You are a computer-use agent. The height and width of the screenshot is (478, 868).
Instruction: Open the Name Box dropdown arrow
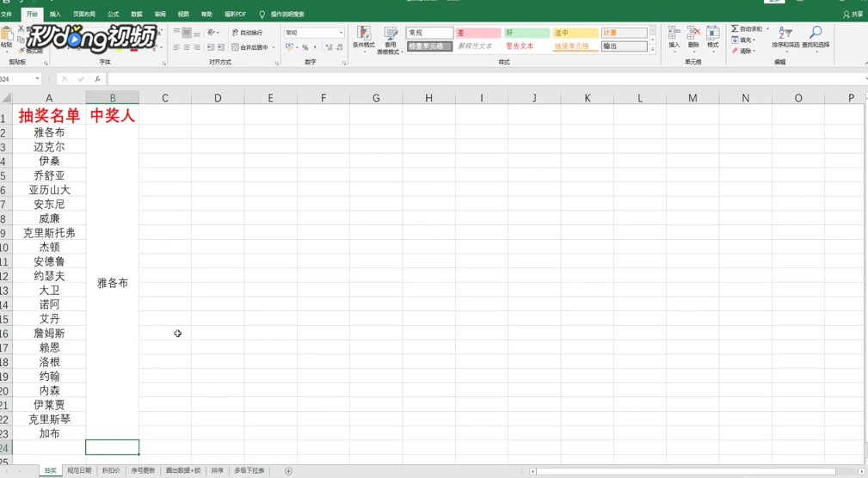[38, 79]
